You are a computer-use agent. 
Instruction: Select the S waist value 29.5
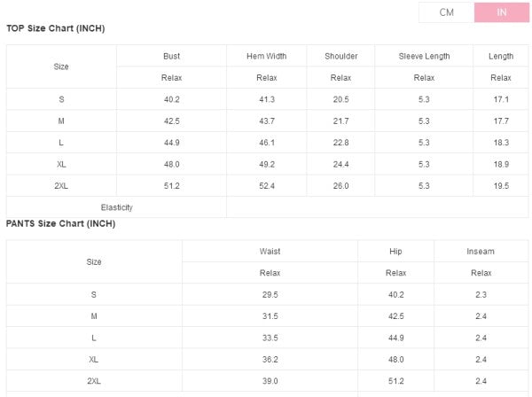click(270, 294)
